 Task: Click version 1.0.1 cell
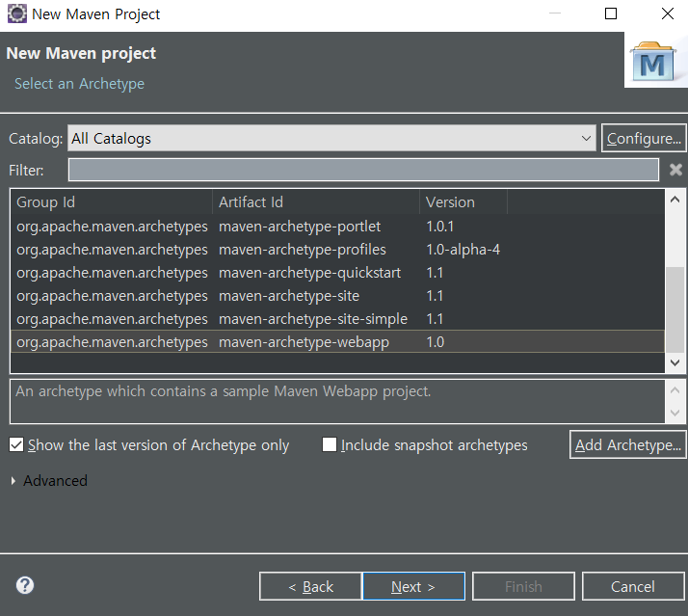click(439, 227)
